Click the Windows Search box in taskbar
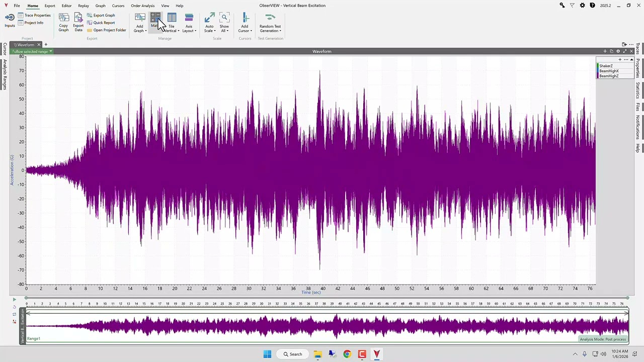The height and width of the screenshot is (362, 644). pyautogui.click(x=293, y=354)
